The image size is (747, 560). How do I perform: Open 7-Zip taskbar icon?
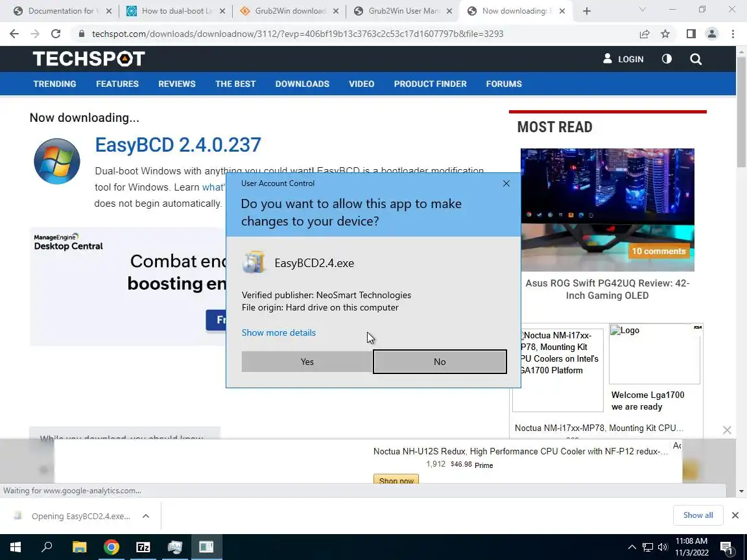143,547
